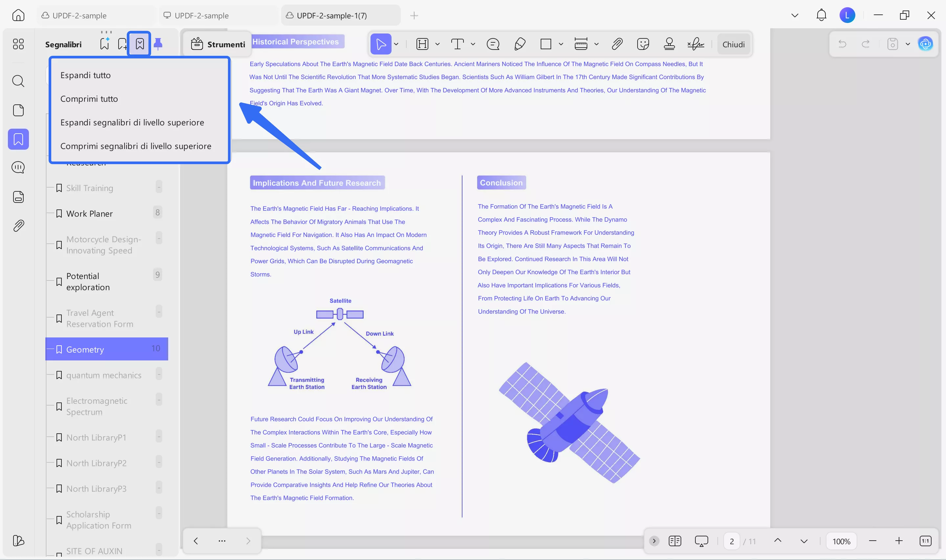This screenshot has width=946, height=560.
Task: Click the undo icon
Action: tap(842, 44)
